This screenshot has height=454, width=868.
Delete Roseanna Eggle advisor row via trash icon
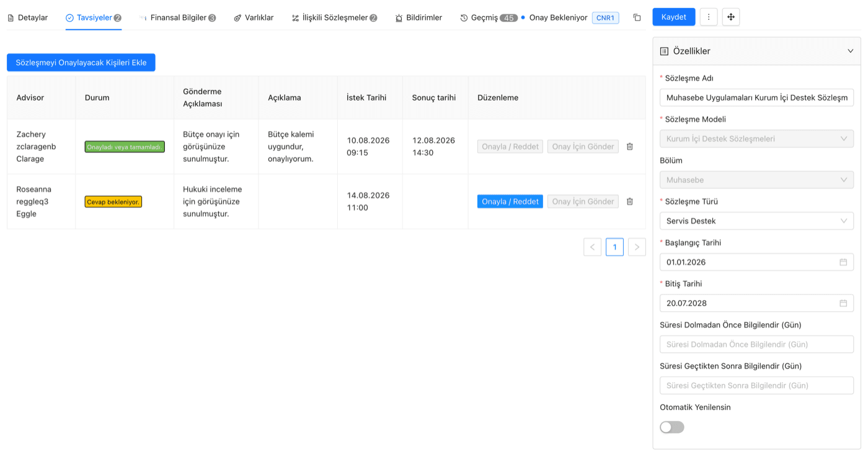[630, 202]
